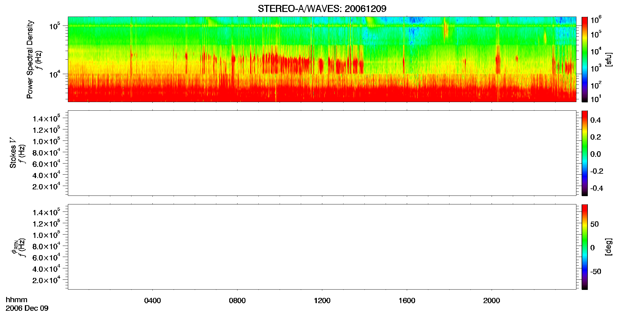Click the 1.0×10^5 tick in Stokes panel
The image size is (644, 332).
tap(46, 141)
